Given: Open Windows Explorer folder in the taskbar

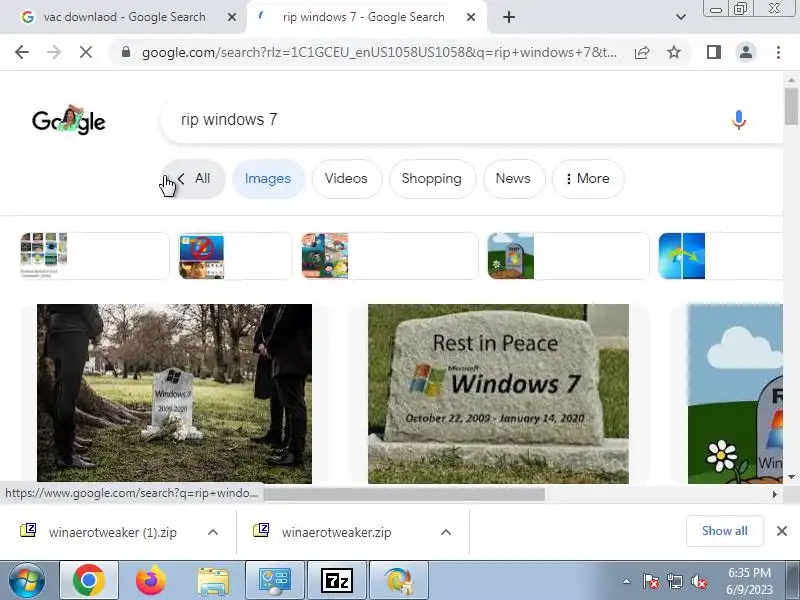Looking at the screenshot, I should (213, 580).
